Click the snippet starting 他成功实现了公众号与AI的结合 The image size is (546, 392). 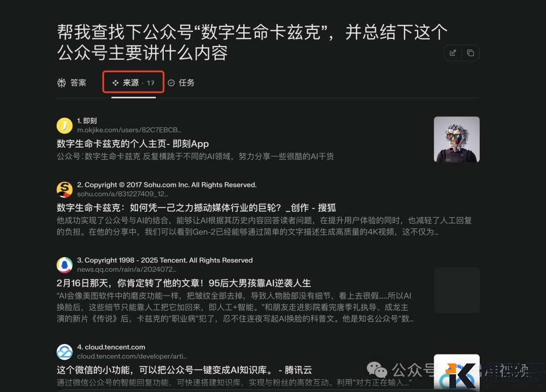pyautogui.click(x=264, y=226)
